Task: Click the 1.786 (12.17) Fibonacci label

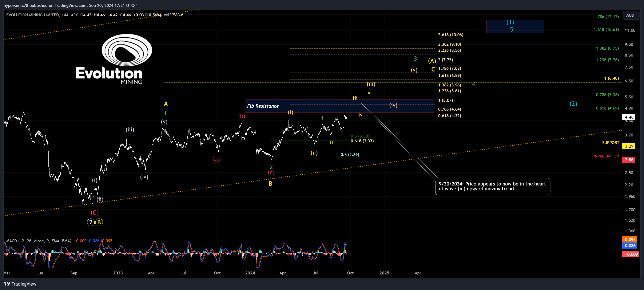Action: pyautogui.click(x=606, y=17)
